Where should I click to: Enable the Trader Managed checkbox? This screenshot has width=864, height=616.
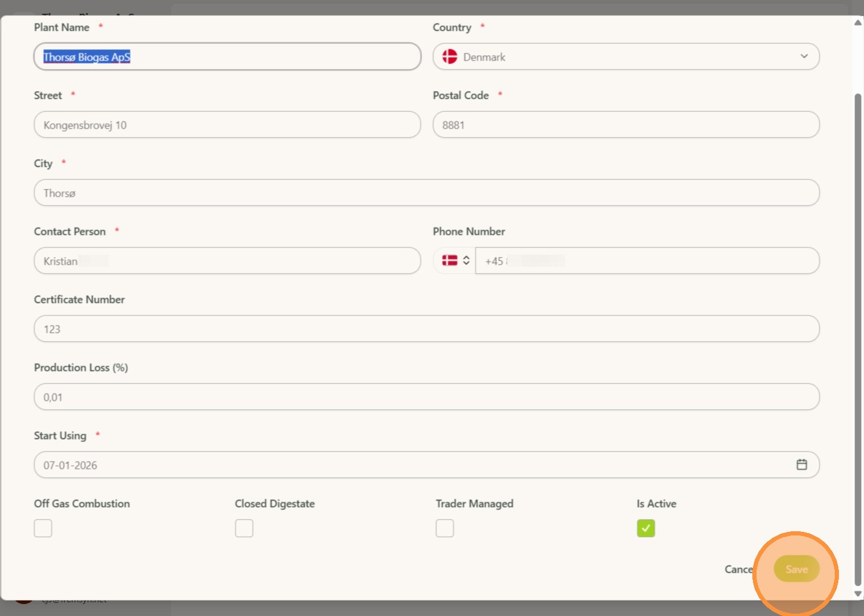445,528
